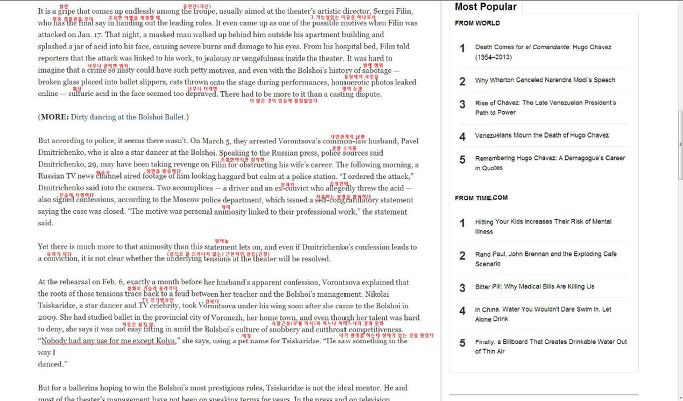This screenshot has width=683, height=401.
Task: Open 'In China, Water You Wouldn't Dare Swim In'
Action: [543, 314]
